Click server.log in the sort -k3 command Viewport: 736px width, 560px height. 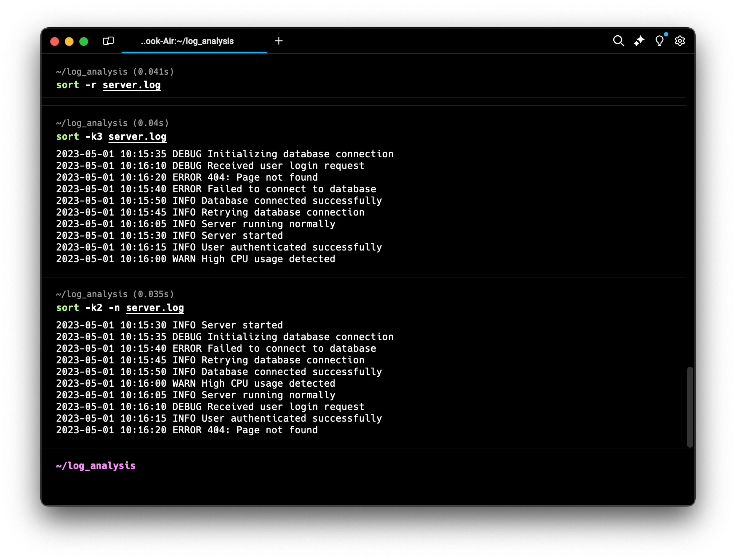coord(137,137)
